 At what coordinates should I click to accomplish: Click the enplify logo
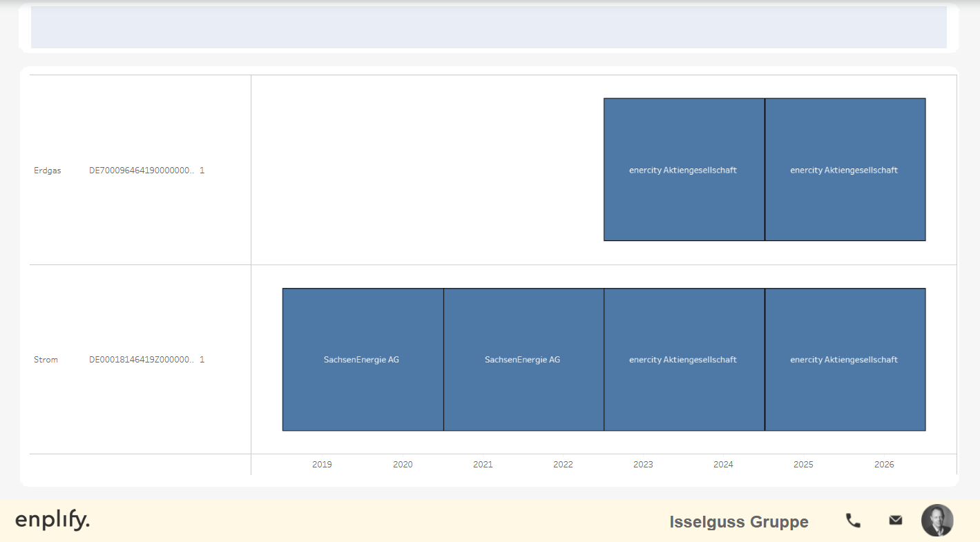coord(52,520)
